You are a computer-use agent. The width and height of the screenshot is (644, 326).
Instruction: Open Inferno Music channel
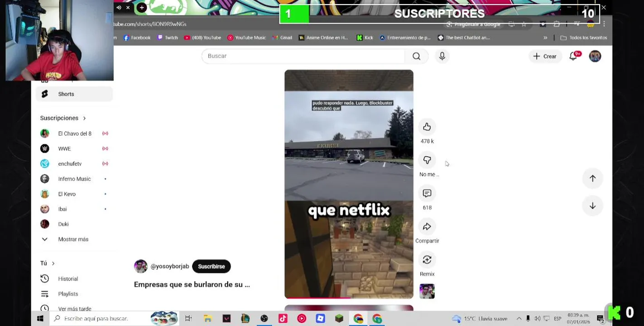tap(74, 179)
